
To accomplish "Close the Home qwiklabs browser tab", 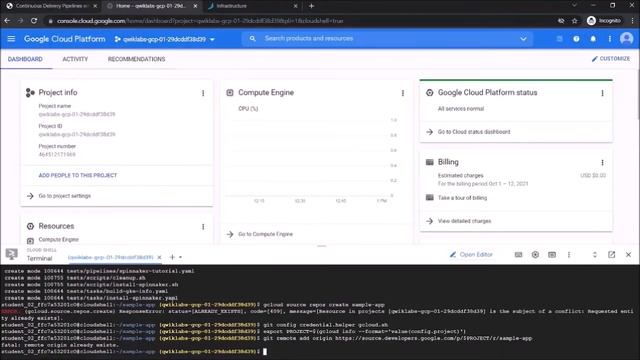I will pyautogui.click(x=195, y=6).
